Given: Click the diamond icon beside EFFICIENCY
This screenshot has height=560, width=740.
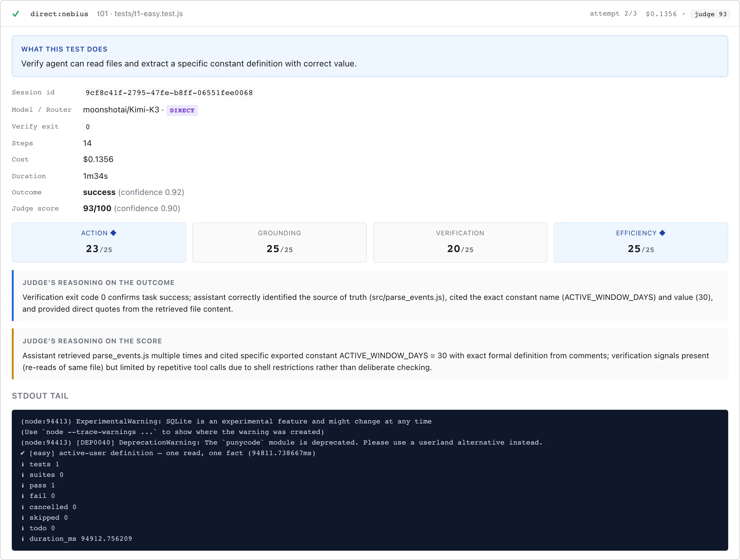Looking at the screenshot, I should click(x=662, y=233).
